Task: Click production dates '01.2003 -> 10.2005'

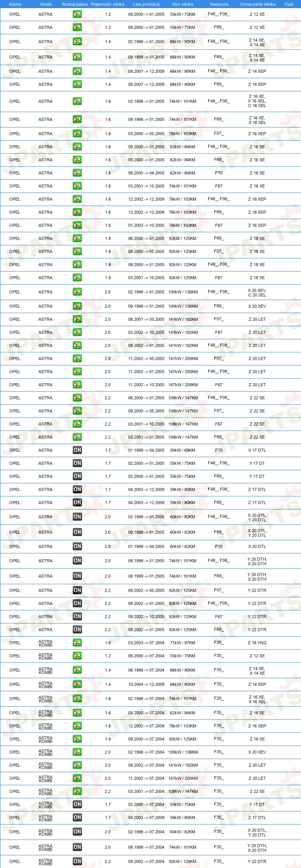Action: click(146, 225)
